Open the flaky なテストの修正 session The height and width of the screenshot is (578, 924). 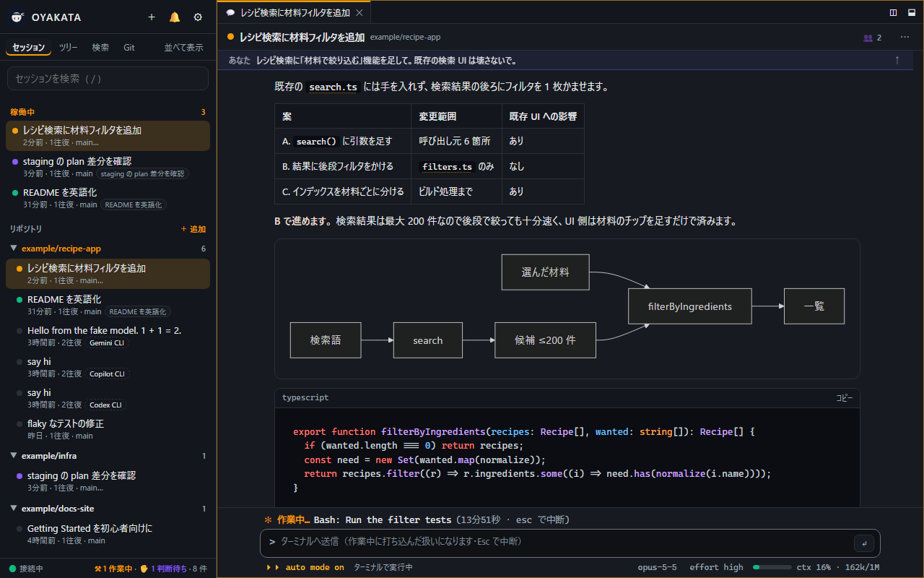pos(108,429)
